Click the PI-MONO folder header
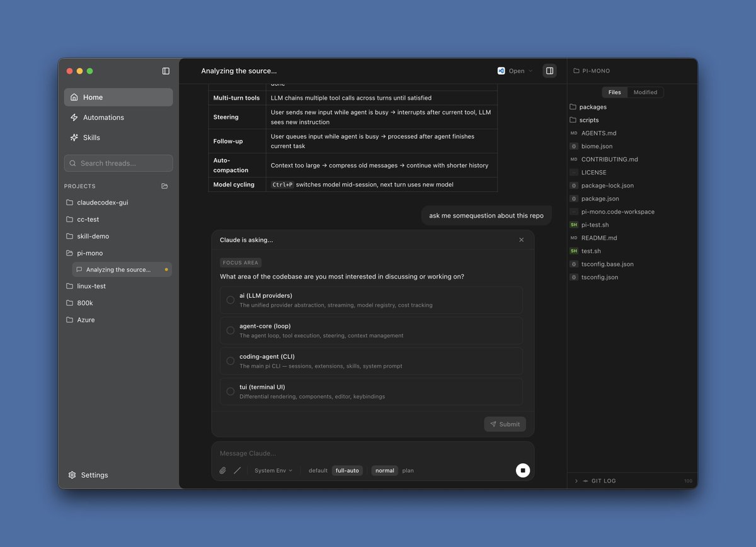 click(x=592, y=71)
